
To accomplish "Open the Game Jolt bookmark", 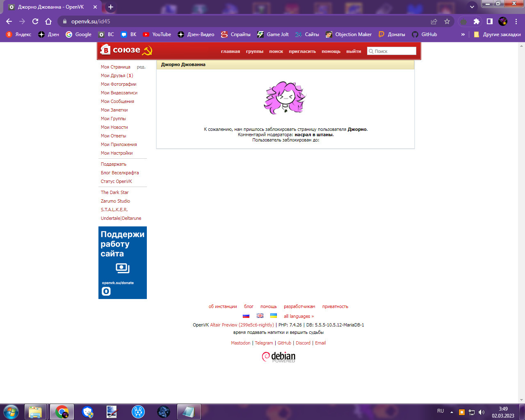I will click(x=273, y=34).
